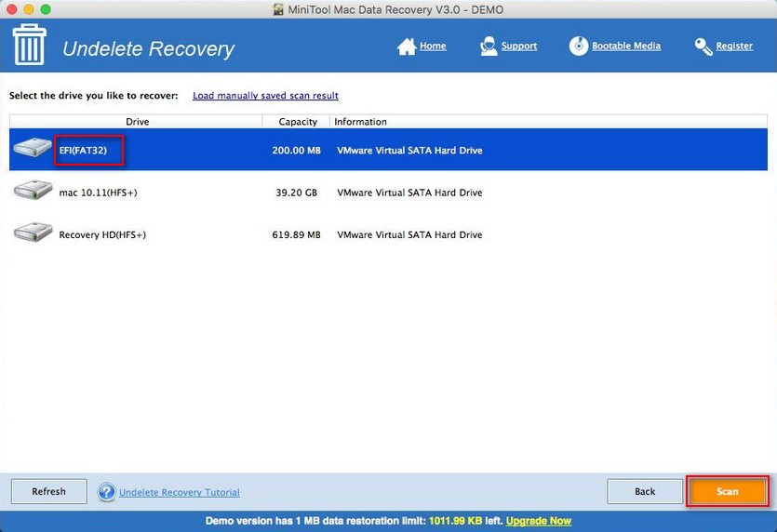
Task: Click the Register key icon
Action: [x=703, y=47]
